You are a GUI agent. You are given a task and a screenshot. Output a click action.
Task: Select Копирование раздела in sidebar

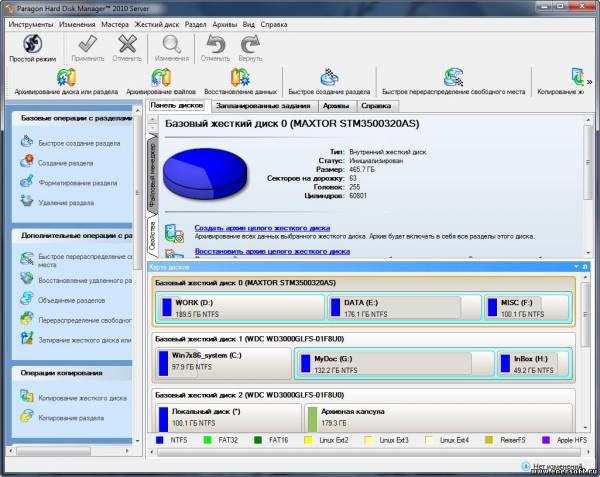(x=62, y=417)
